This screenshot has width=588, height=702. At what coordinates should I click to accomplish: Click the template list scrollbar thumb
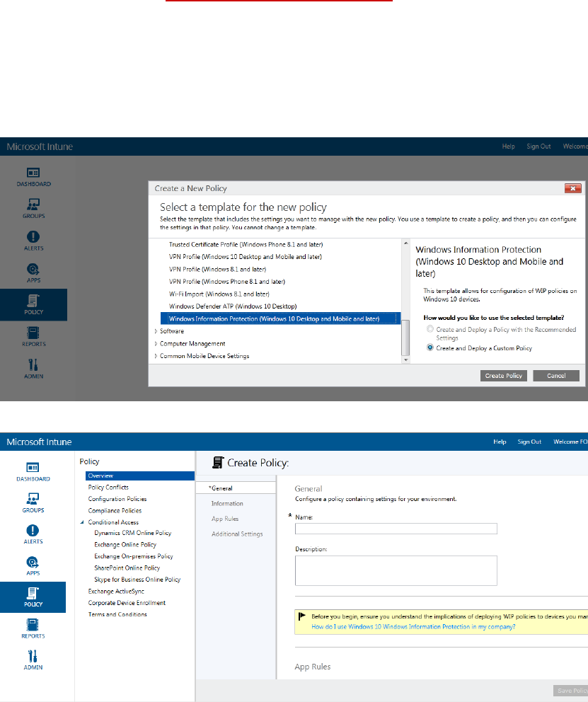pos(406,338)
